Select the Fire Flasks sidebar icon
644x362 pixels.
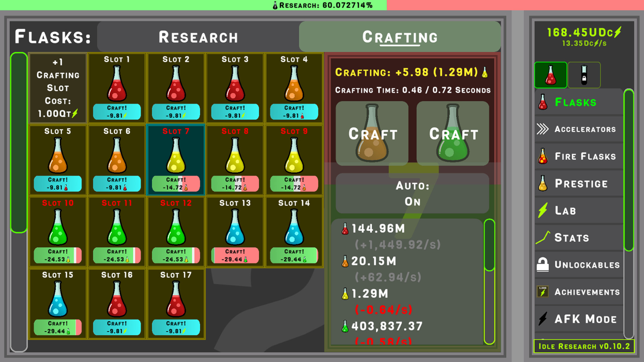click(542, 156)
